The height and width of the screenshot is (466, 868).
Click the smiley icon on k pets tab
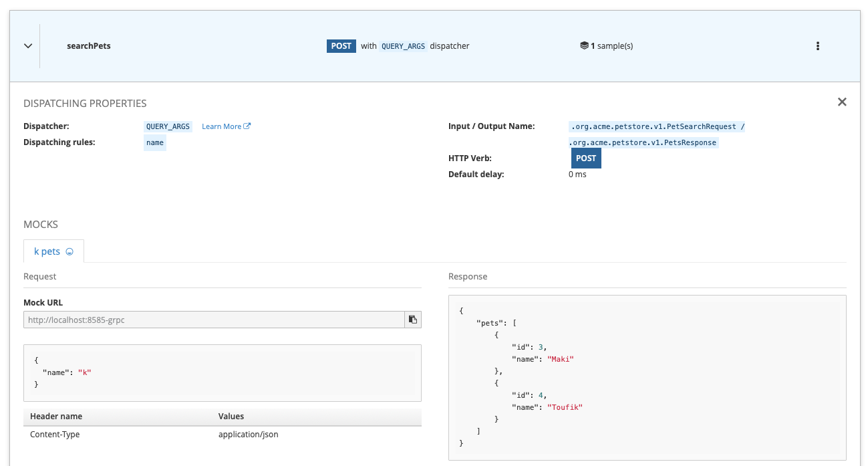pos(69,252)
